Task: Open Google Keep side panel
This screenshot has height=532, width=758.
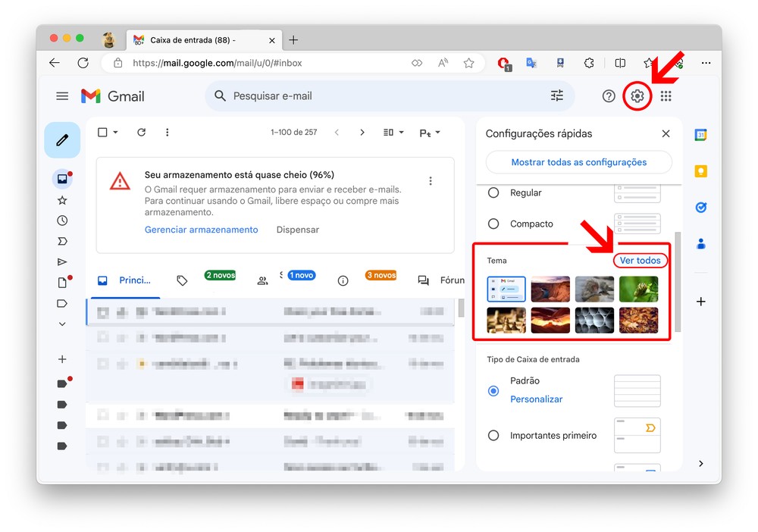Action: pyautogui.click(x=701, y=171)
